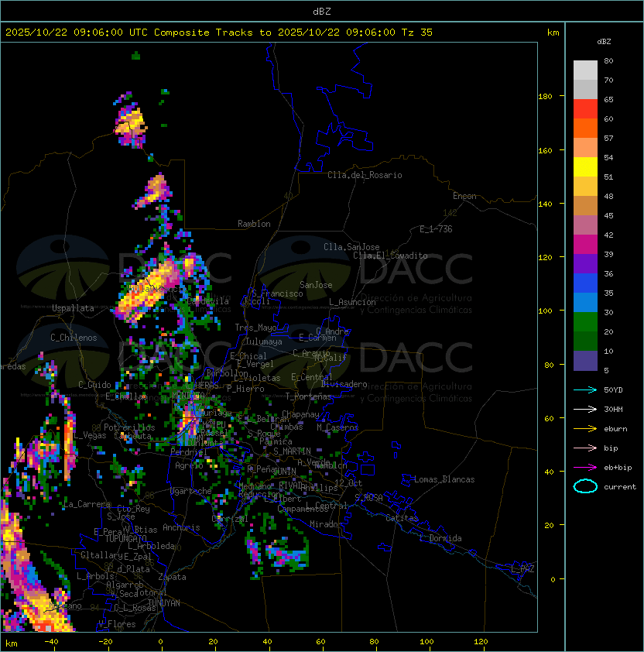Click the dBZ title at window top
Screen dimensions: 644x652
click(x=322, y=11)
